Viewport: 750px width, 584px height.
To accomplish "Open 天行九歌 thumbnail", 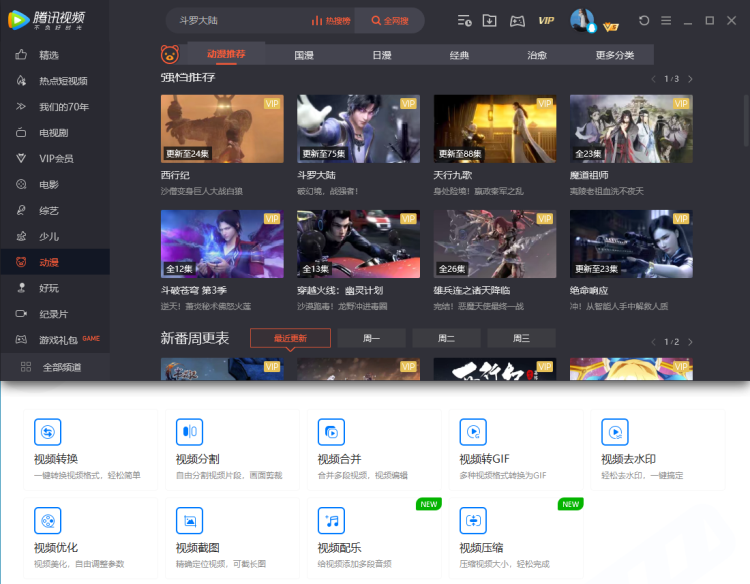I will click(x=495, y=129).
